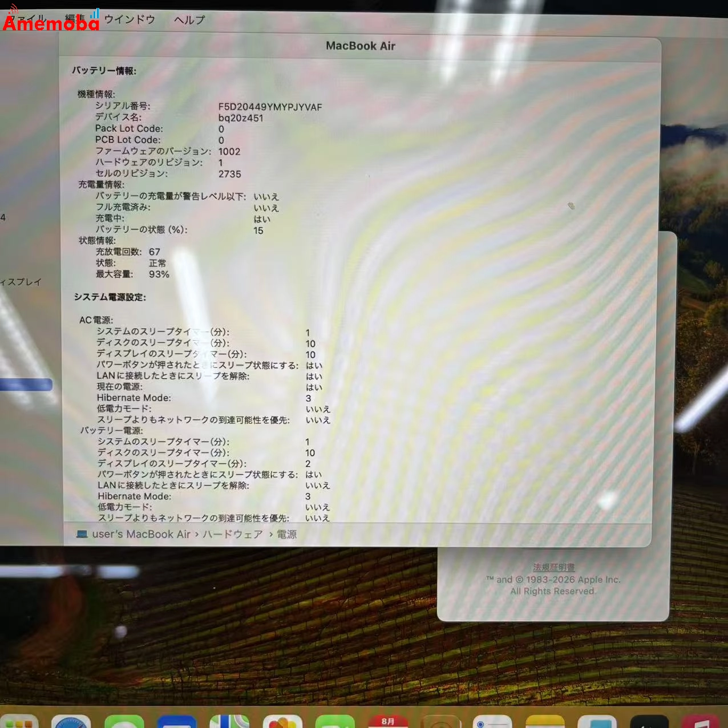Click the ハードウェアのリビジョン label
728x728 pixels.
pos(149,162)
